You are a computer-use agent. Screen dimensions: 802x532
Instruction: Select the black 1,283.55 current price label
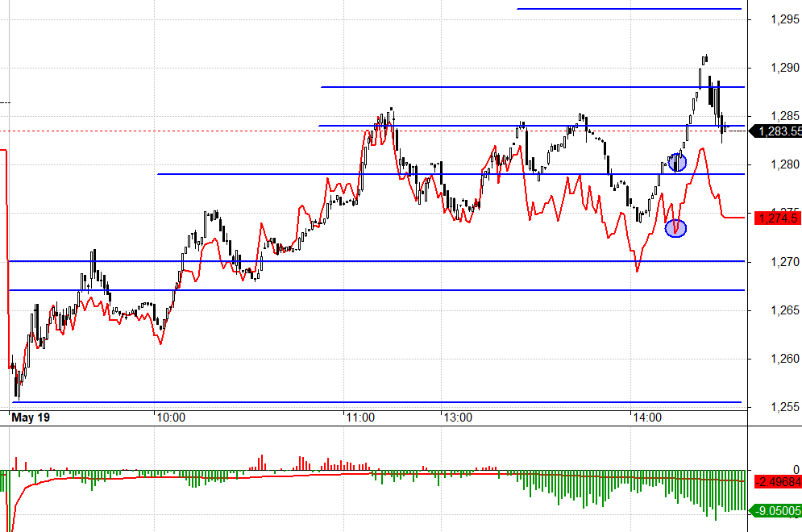click(775, 131)
